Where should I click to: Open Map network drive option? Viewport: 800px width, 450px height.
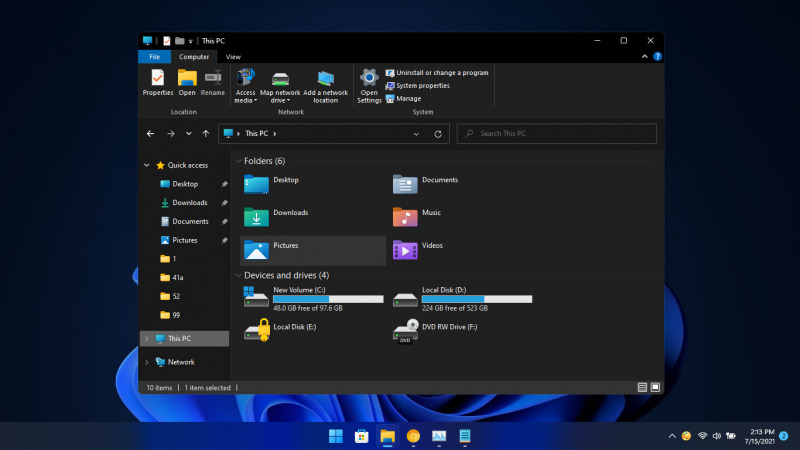click(280, 86)
